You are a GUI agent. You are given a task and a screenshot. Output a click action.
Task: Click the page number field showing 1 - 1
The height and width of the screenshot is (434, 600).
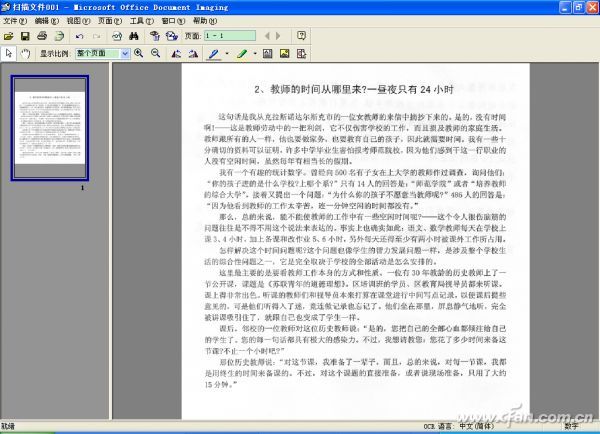(x=230, y=36)
